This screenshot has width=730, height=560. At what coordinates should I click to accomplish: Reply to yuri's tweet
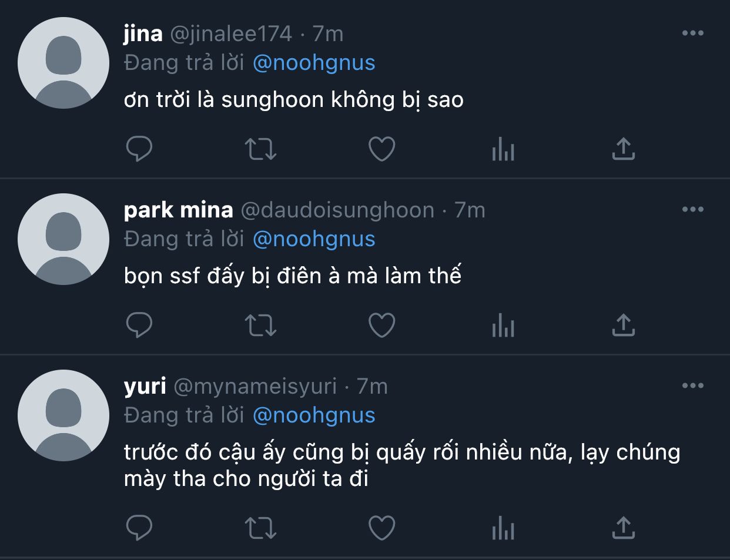[x=139, y=528]
